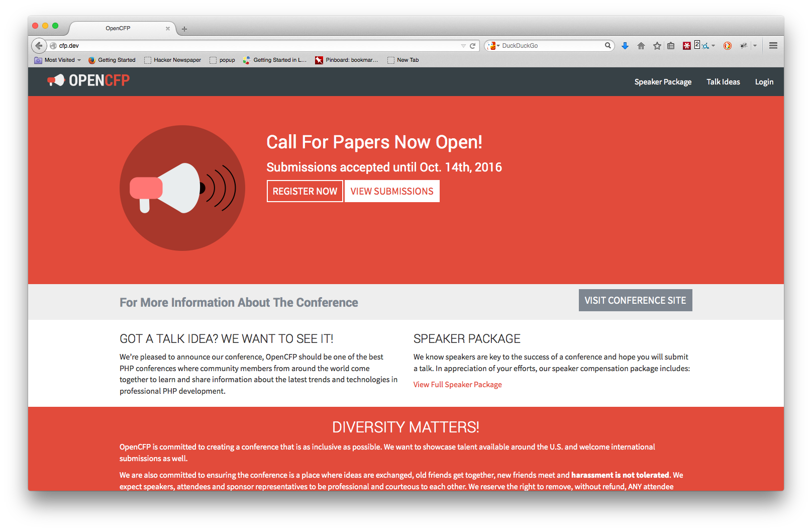Reload the page with the refresh icon
Viewport: 812px width, 531px height.
pyautogui.click(x=472, y=46)
